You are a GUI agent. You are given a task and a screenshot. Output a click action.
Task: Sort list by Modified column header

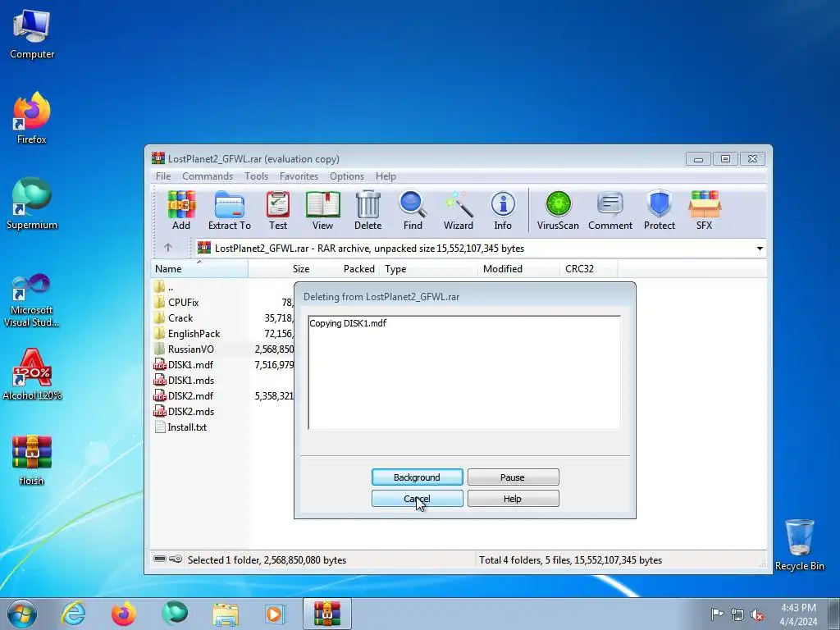518,268
